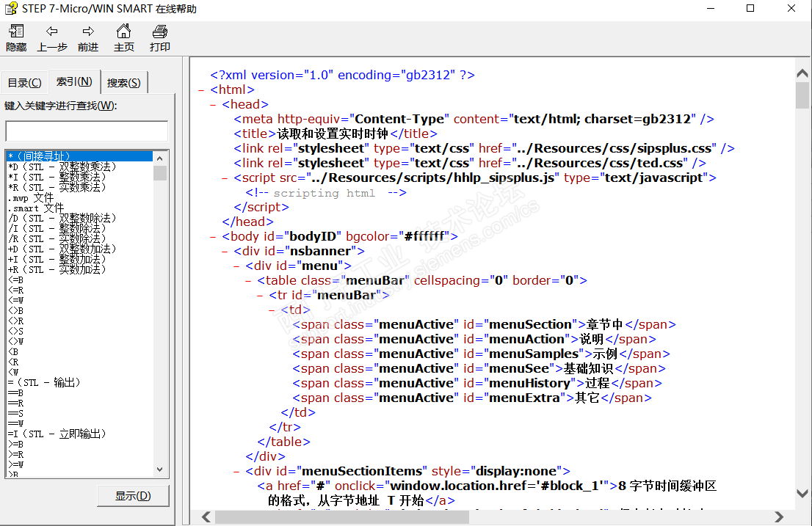Image resolution: width=812 pixels, height=526 pixels.
Task: Select index entry +R (STL - 实数加法)
Action: [57, 269]
